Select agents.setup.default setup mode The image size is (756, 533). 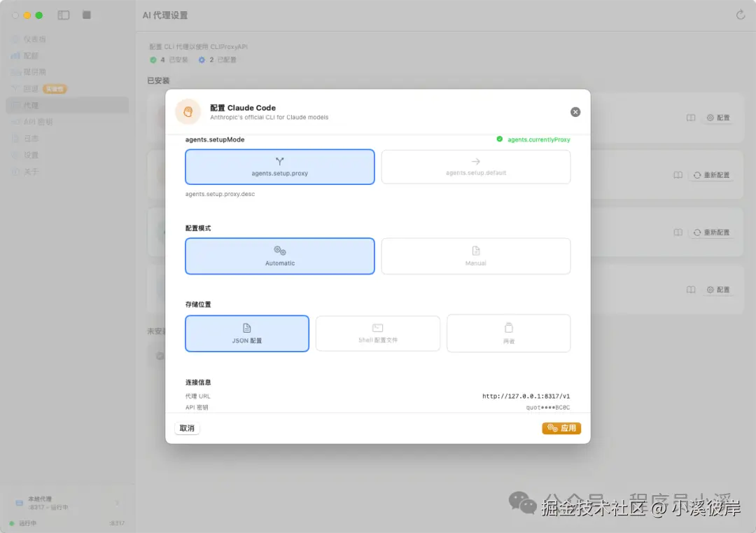476,167
